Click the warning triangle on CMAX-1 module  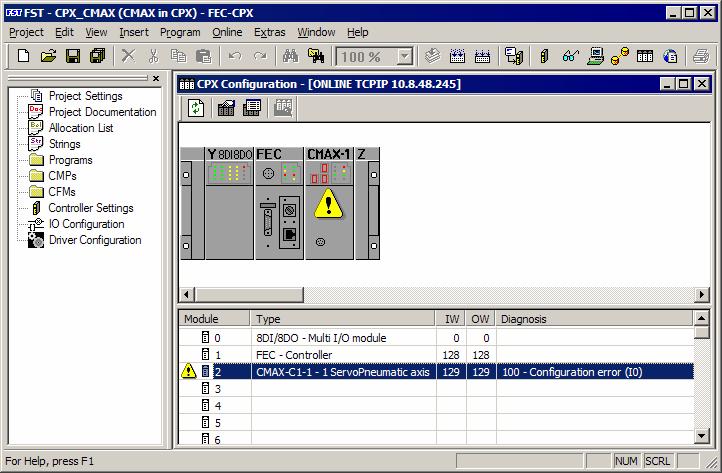pos(328,203)
